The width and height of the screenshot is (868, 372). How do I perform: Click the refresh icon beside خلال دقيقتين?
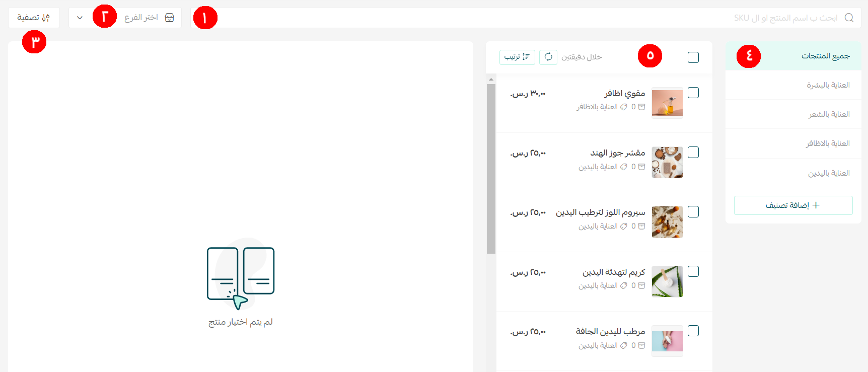coord(548,57)
